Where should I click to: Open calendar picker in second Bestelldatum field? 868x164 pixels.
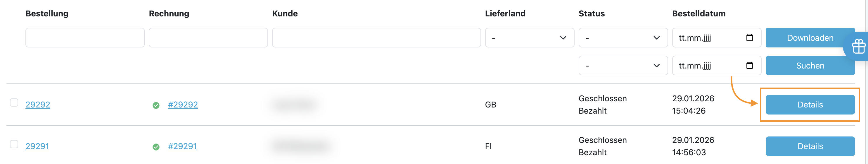click(x=749, y=65)
